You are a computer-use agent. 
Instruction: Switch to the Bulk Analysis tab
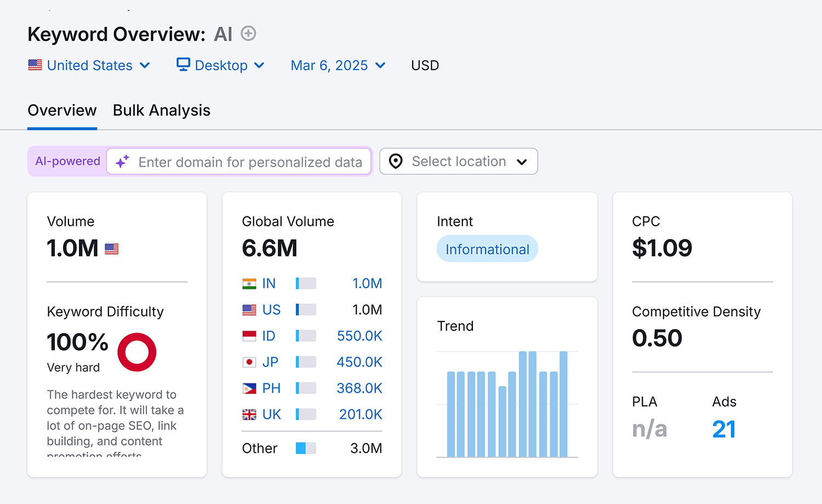(x=162, y=111)
